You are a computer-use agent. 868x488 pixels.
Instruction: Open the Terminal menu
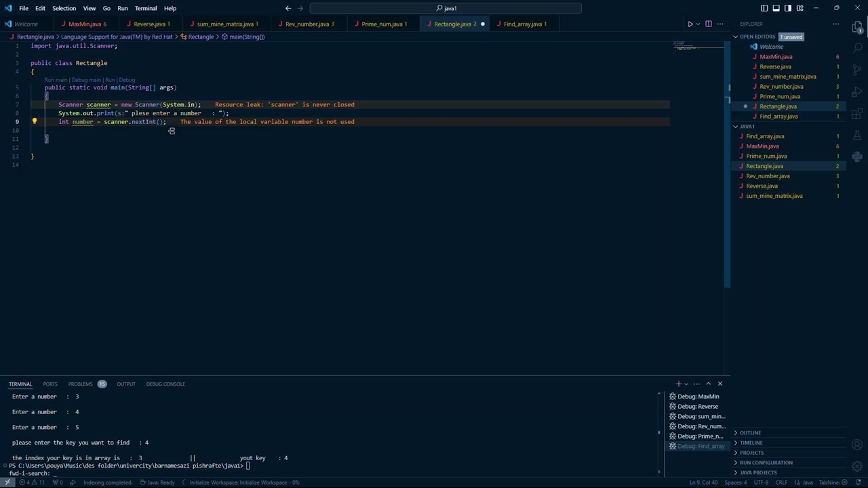[x=146, y=8]
